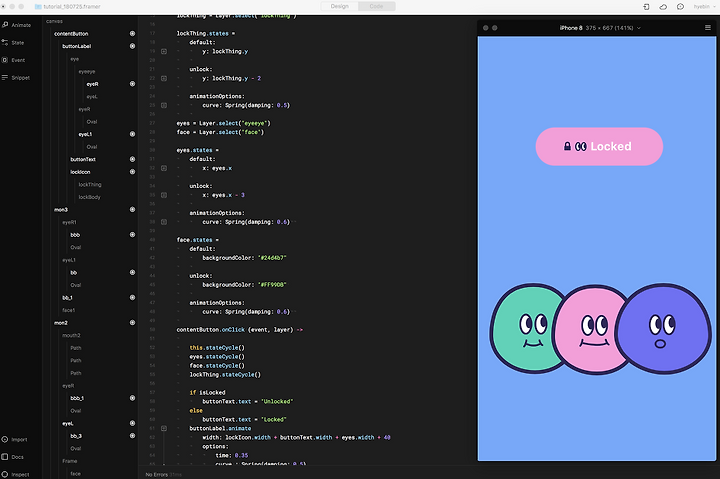Viewport: 720px width, 479px height.
Task: Select the face1 layer
Action: tap(68, 310)
